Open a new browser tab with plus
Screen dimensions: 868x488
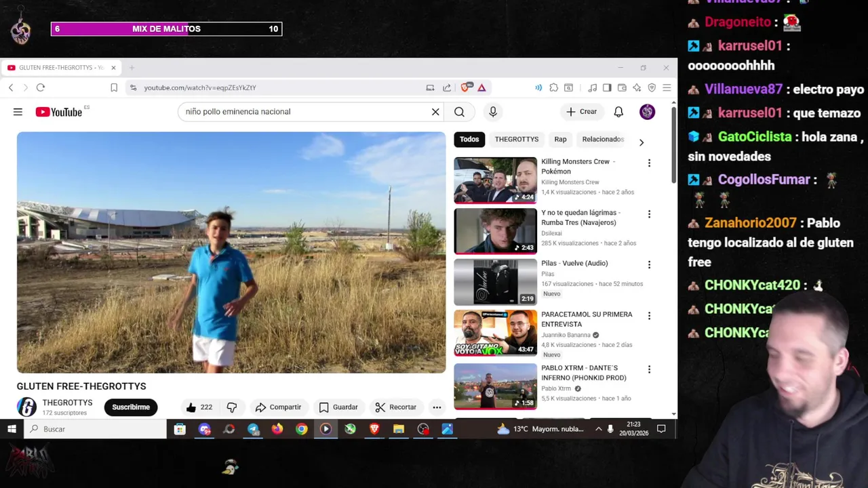click(132, 68)
